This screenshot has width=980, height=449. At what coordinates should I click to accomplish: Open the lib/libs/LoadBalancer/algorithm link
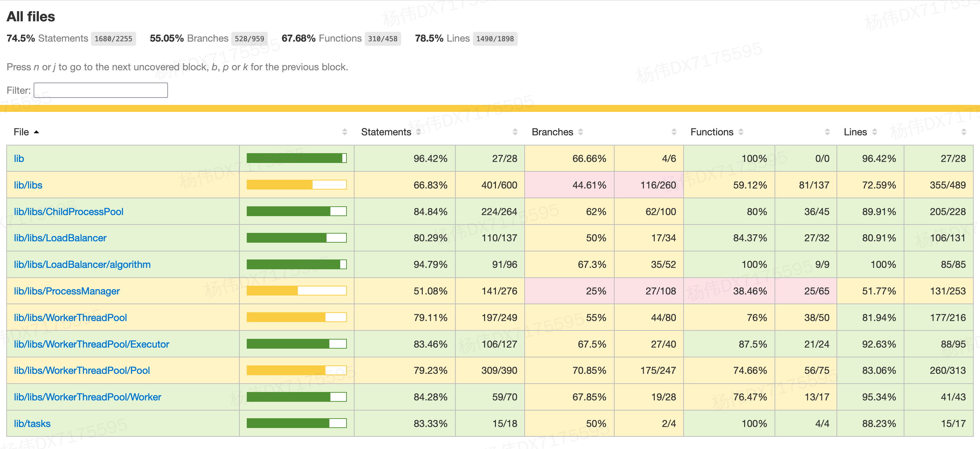[x=82, y=264]
